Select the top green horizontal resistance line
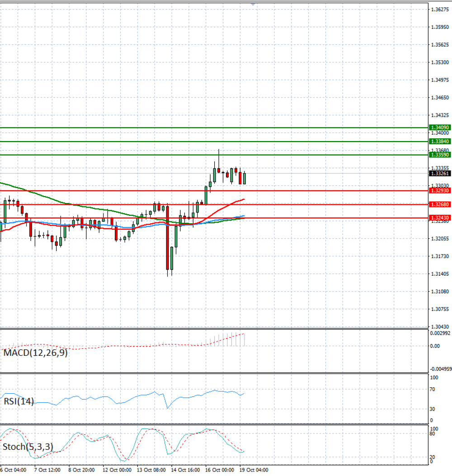Screen dimensions: 452x476 point(214,128)
